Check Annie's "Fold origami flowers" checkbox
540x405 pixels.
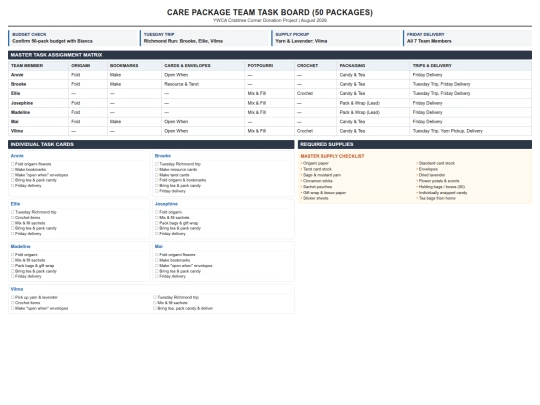coord(12,164)
